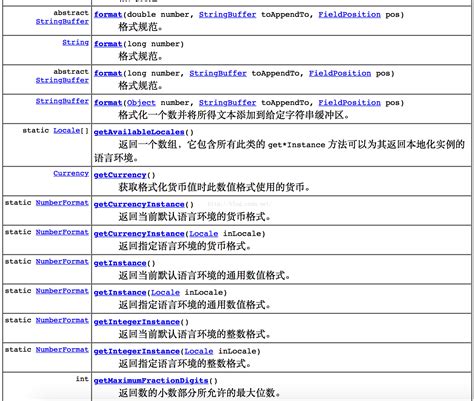The image size is (474, 401).
Task: Click StringBuffer return type of format(Object) row
Action: (62, 101)
